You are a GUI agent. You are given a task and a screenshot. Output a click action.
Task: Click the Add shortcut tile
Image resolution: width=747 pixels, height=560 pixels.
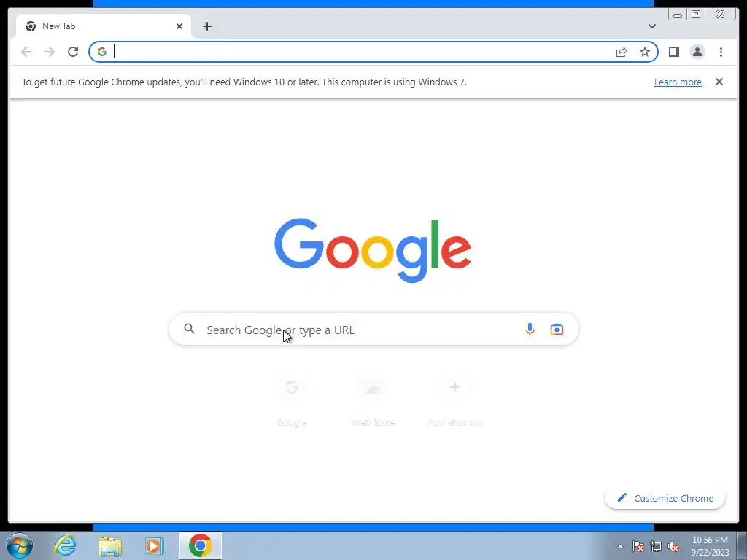point(455,402)
